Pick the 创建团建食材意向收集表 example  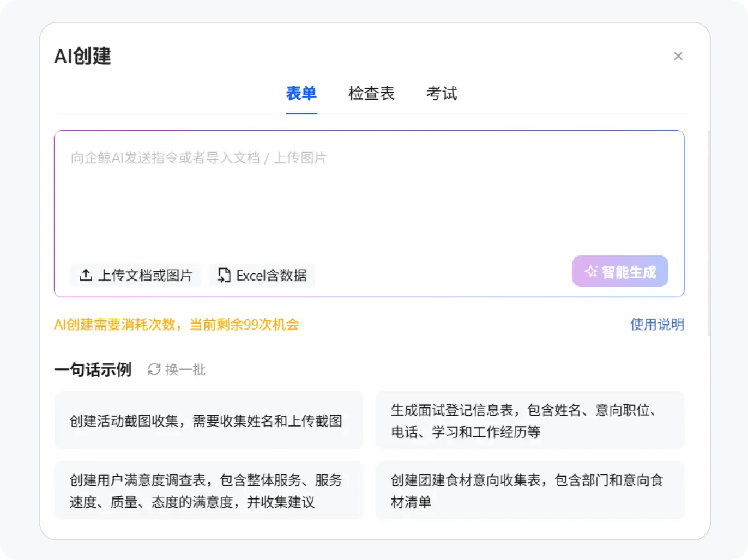tap(529, 490)
